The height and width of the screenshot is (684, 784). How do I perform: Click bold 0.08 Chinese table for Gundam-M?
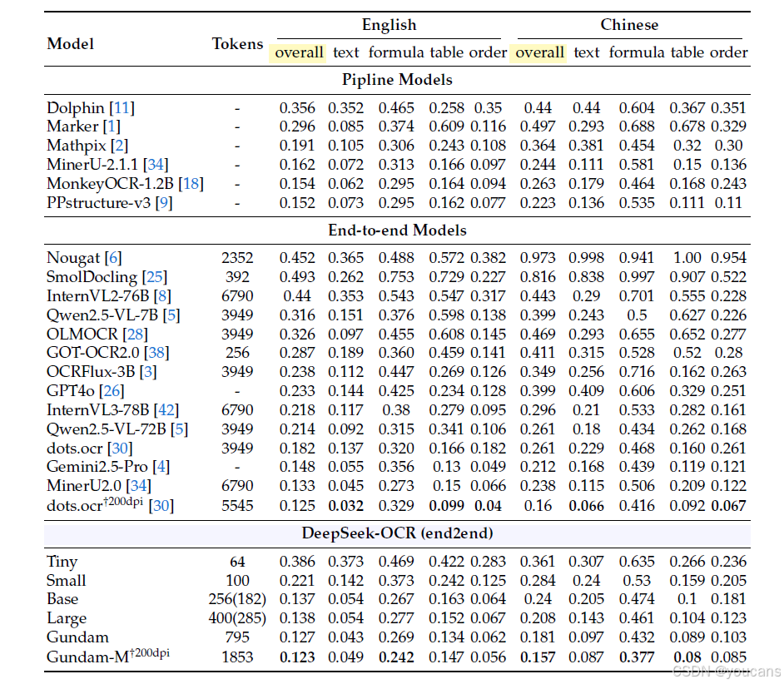tap(687, 657)
